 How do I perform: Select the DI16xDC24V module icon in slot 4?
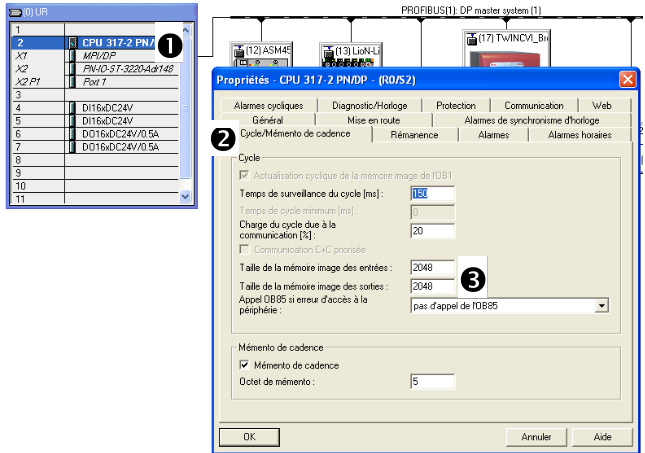73,107
